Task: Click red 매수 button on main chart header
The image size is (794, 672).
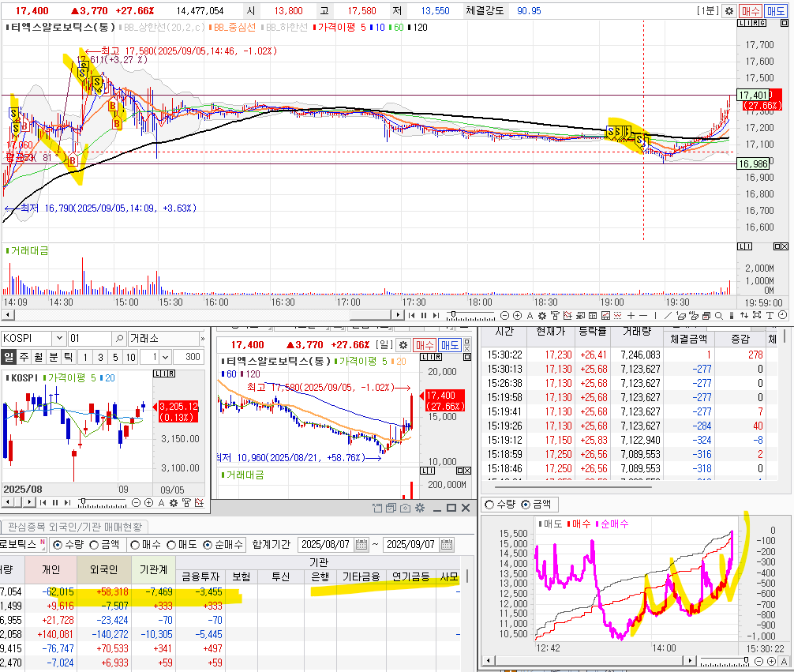Action: (x=751, y=10)
